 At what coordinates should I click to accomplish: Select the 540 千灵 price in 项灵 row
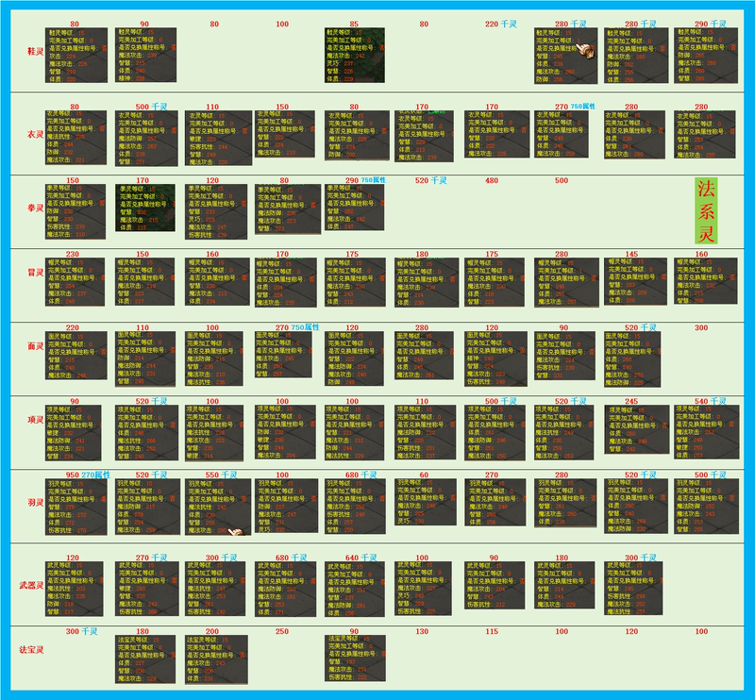coord(711,402)
